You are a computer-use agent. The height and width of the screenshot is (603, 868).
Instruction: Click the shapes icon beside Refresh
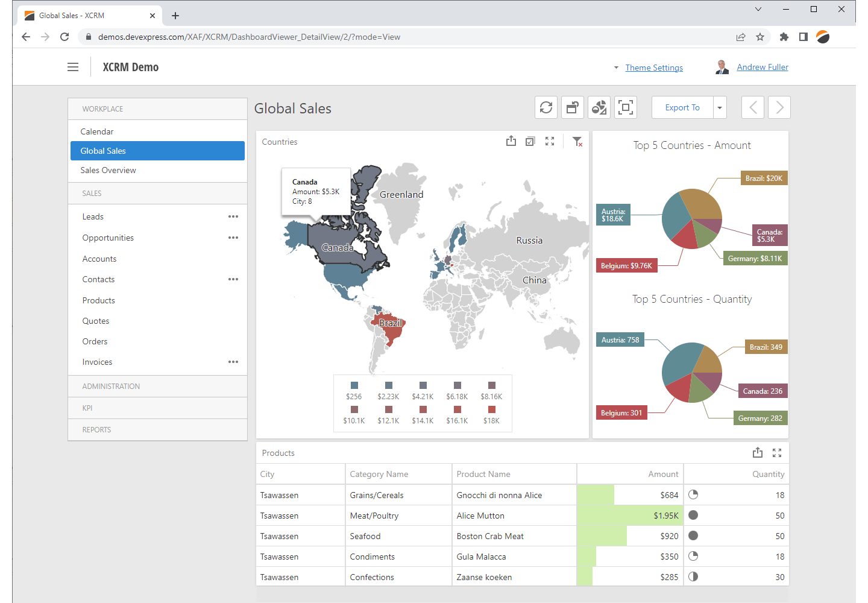click(599, 107)
